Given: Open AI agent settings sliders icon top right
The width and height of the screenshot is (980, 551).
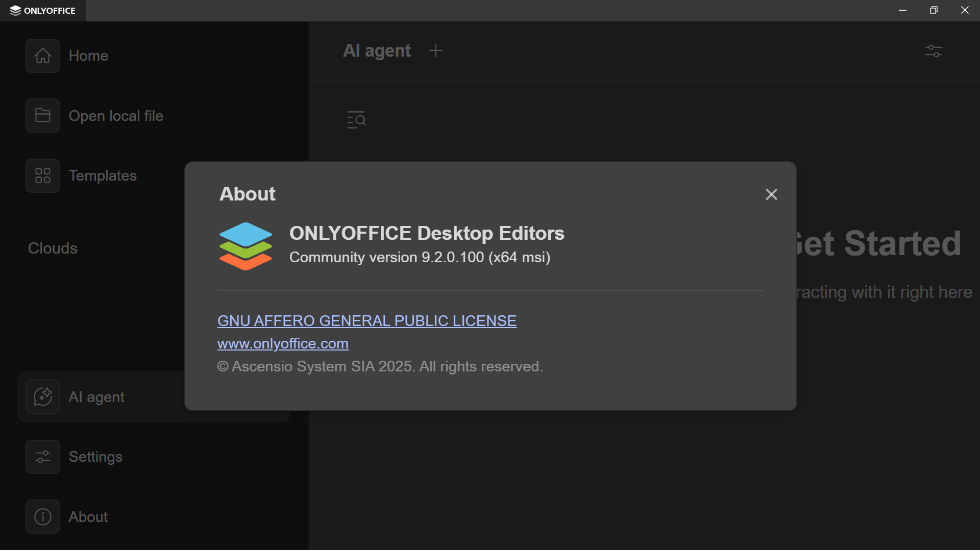Looking at the screenshot, I should 934,51.
